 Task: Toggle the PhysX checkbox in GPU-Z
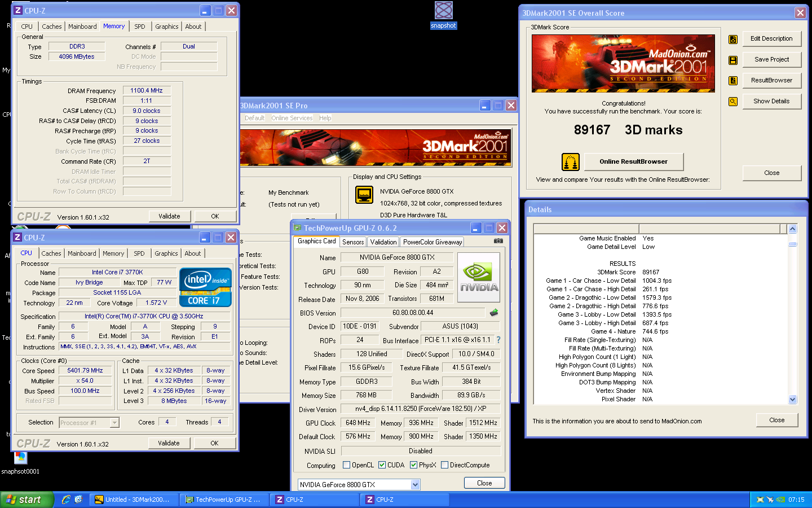[x=413, y=465]
